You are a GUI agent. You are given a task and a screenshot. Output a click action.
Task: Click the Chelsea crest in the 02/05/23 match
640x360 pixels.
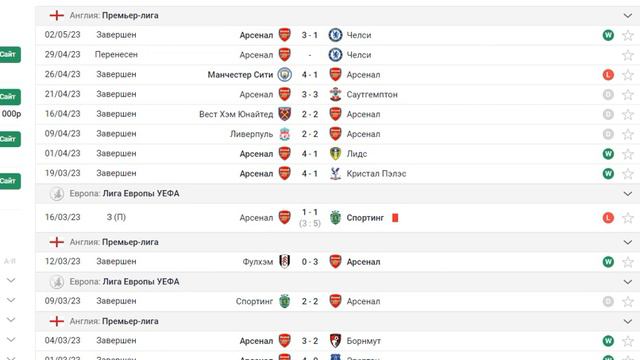[x=335, y=35]
